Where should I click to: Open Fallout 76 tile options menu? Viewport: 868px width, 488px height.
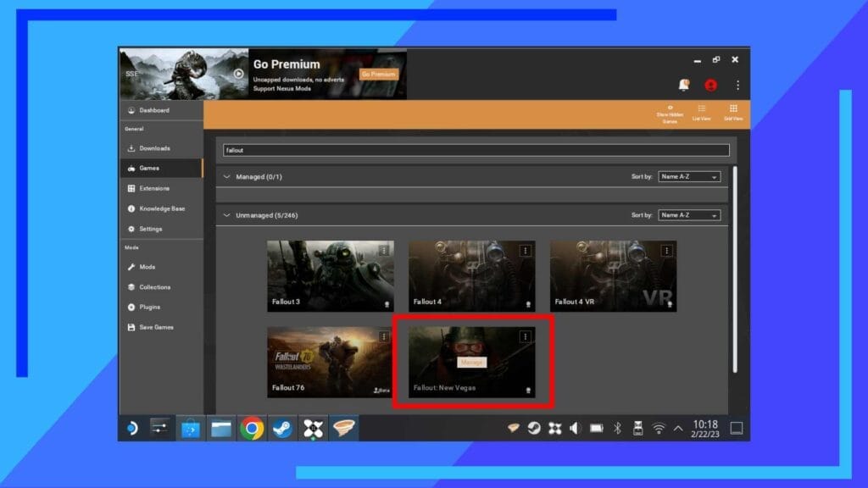click(384, 336)
